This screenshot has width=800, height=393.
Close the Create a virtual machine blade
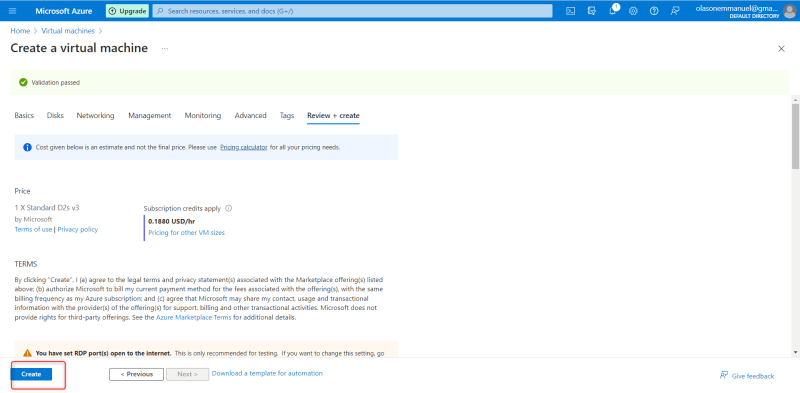click(781, 48)
